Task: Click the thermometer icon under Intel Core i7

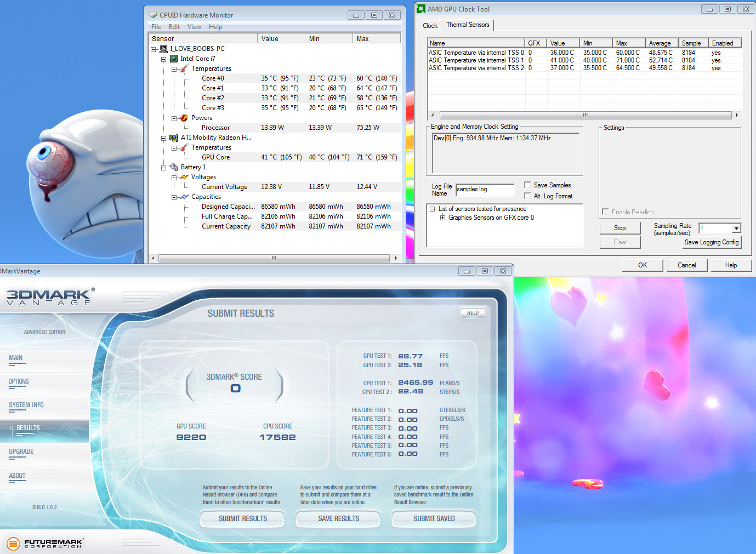Action: 184,68
